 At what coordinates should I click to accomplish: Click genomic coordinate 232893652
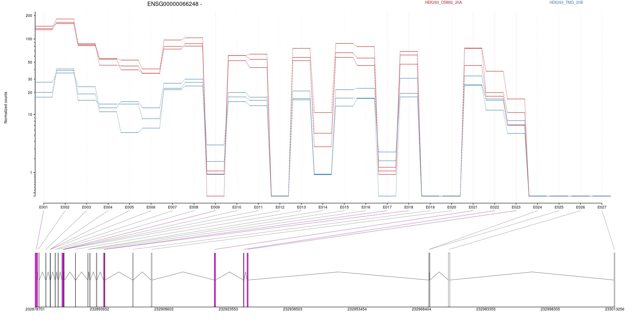click(x=100, y=309)
